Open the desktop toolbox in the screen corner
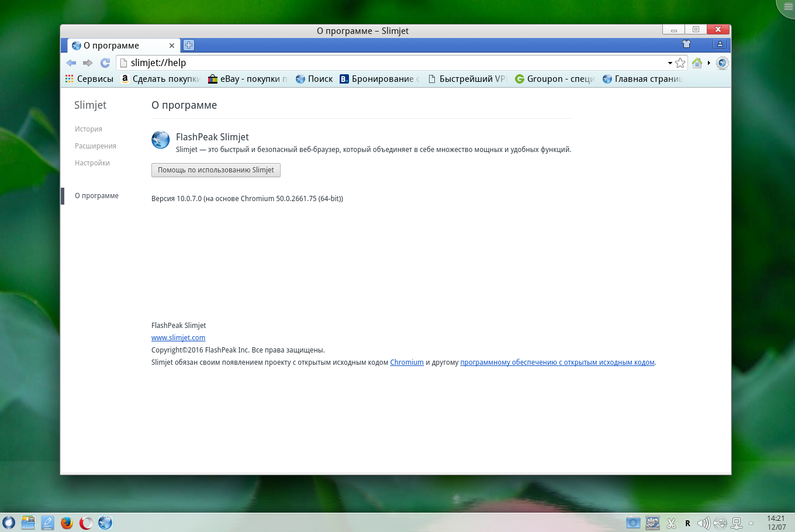Viewport: 795px width, 532px height. tap(787, 7)
